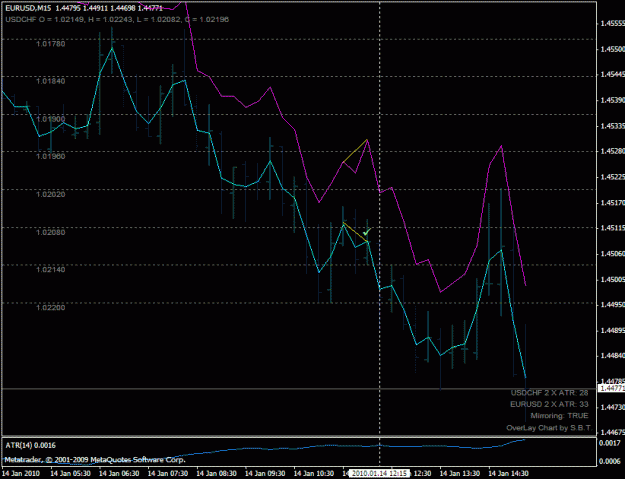
Task: Click the MetaQuotes Software Corp. copyright text
Action: [95, 460]
